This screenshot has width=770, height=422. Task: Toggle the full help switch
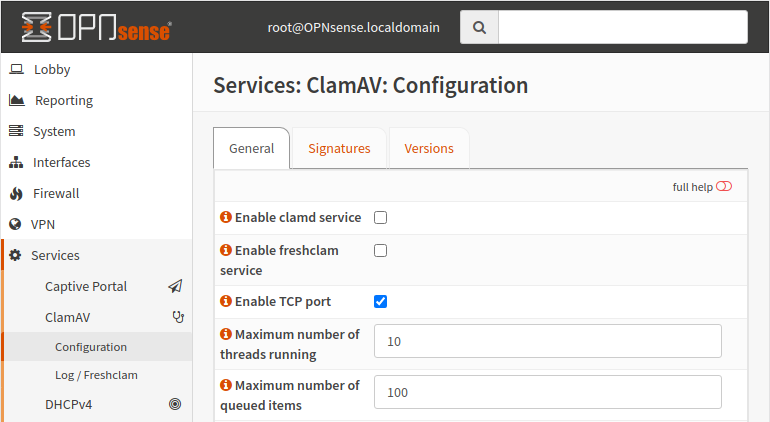724,187
